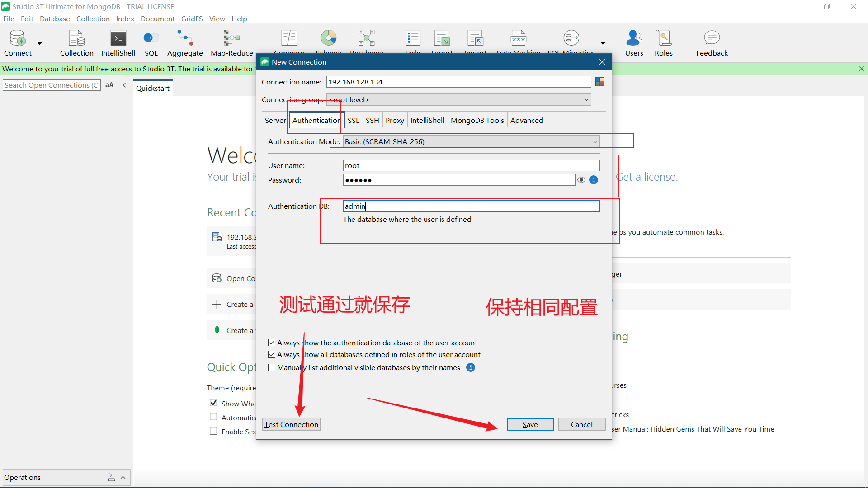Switch to the Proxy tab
The height and width of the screenshot is (488, 868).
pos(395,120)
